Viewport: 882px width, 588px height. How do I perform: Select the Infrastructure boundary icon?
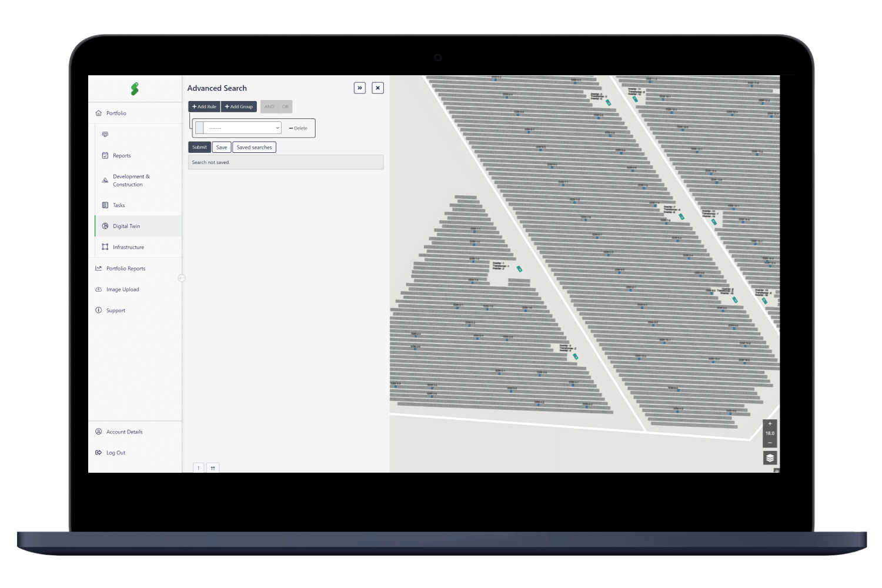coord(105,247)
